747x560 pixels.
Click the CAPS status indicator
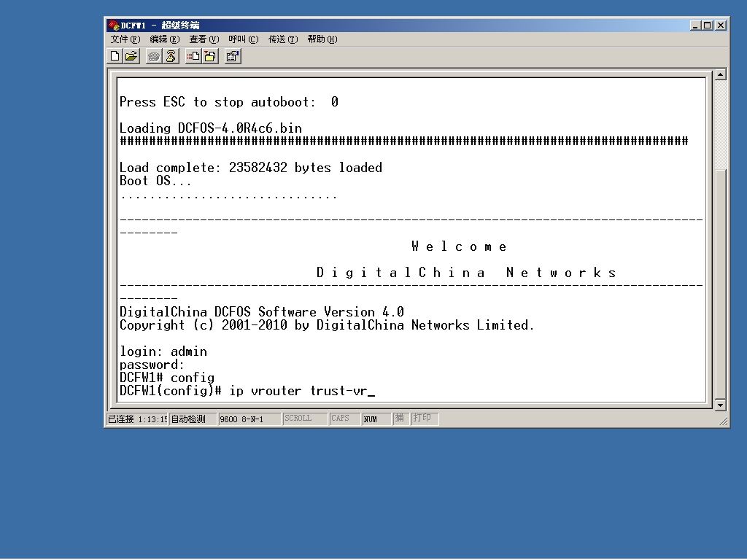tap(344, 419)
